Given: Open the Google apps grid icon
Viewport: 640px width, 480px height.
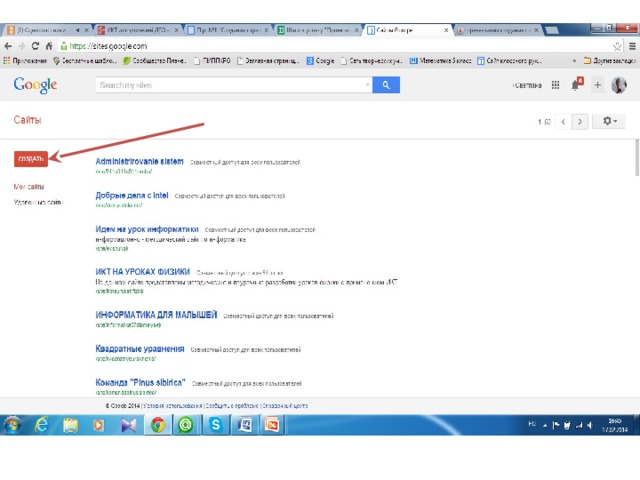Looking at the screenshot, I should click(x=556, y=85).
